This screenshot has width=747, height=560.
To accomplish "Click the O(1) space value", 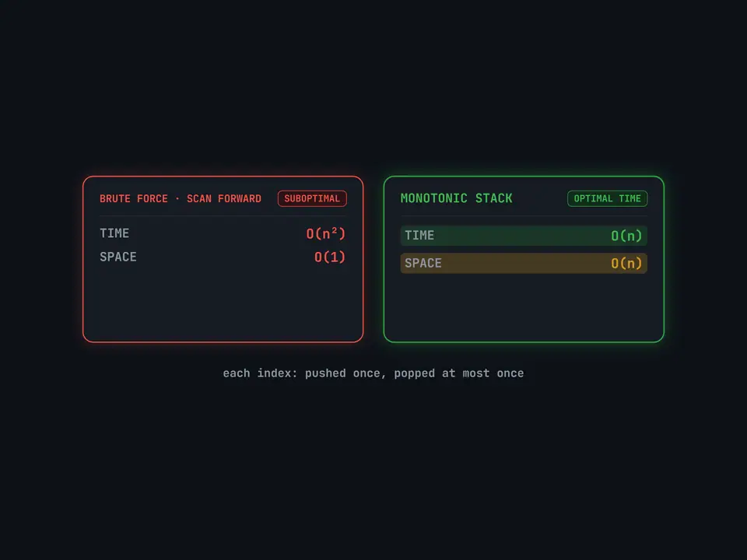I will tap(330, 257).
